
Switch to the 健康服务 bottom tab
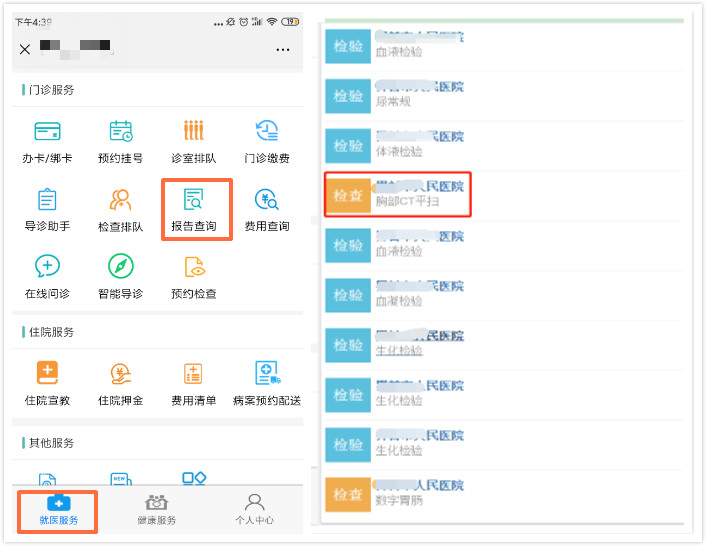pos(156,510)
